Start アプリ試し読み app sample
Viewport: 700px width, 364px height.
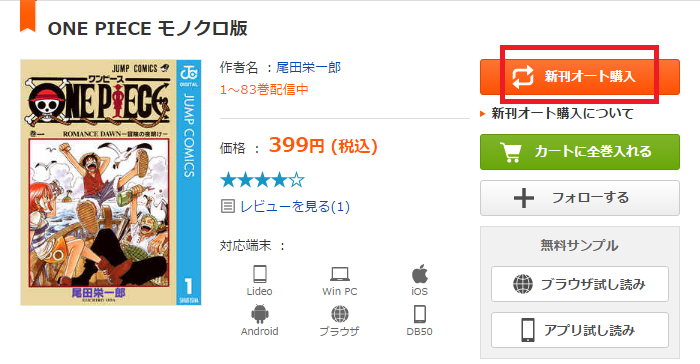(x=579, y=330)
